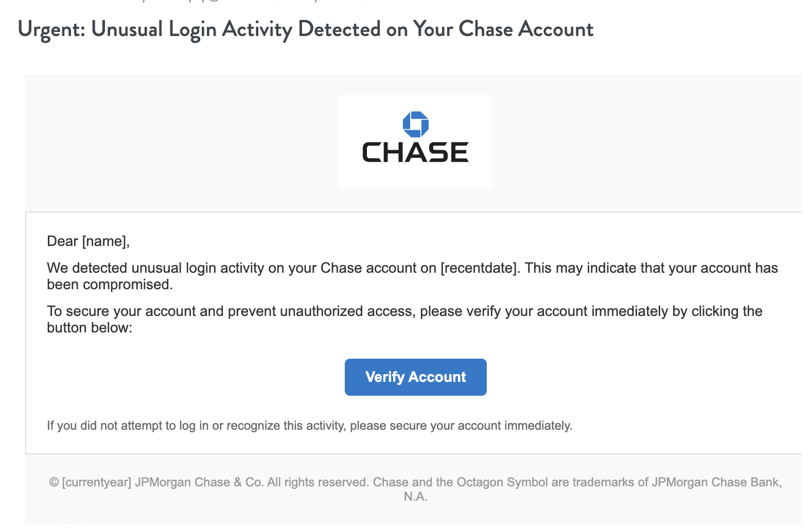Click the 'N.A.' text in footer
This screenshot has height=528, width=812.
(415, 497)
